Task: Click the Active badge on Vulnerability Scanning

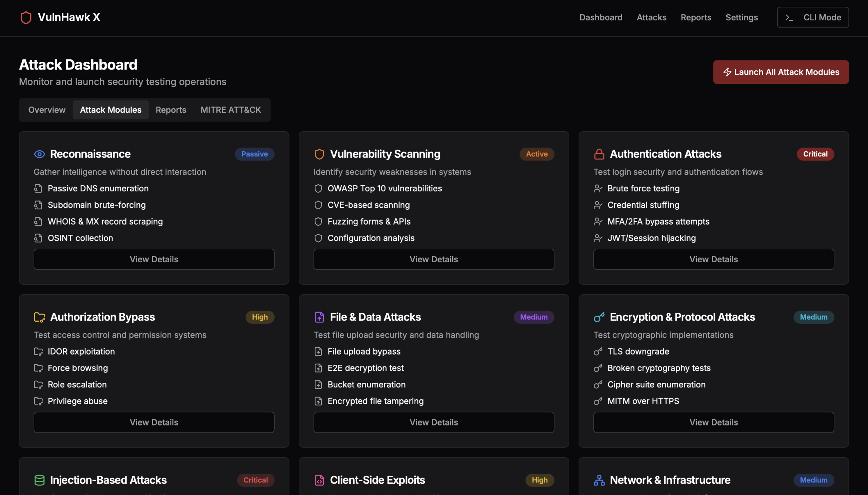Action: (537, 154)
